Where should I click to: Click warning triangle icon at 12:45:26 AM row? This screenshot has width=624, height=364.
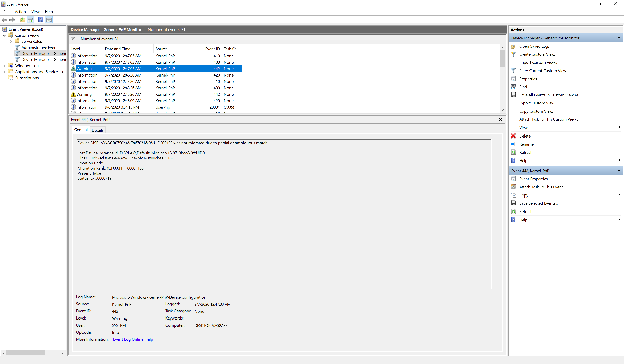pos(73,94)
